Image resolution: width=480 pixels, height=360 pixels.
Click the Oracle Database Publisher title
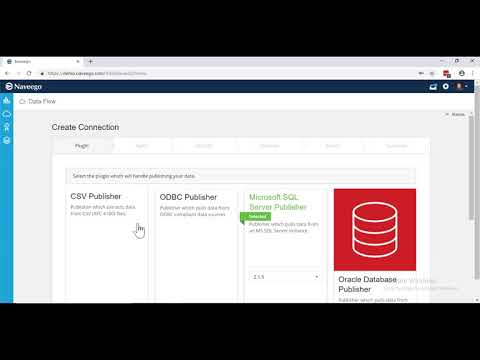pos(367,284)
